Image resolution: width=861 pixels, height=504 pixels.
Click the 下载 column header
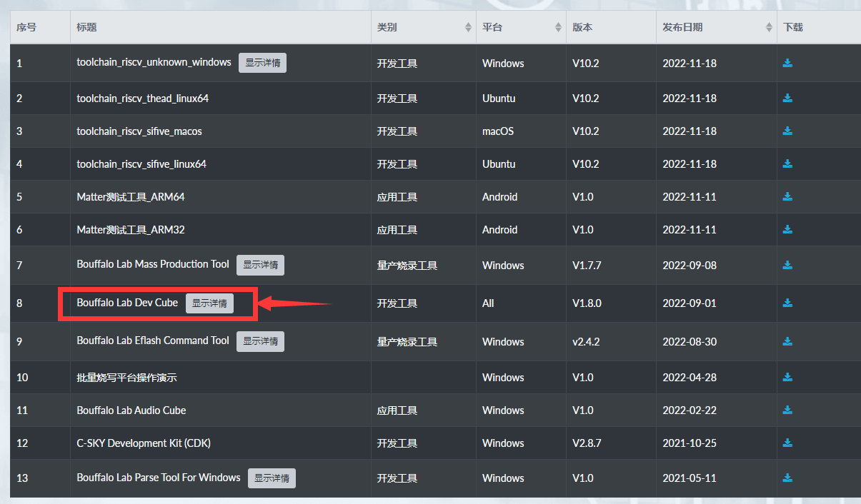pos(793,27)
